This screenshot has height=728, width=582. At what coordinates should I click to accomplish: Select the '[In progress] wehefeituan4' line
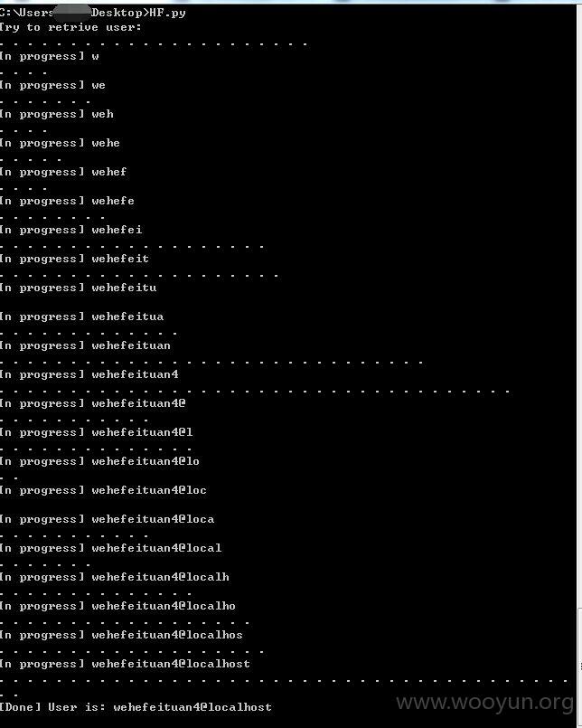tap(89, 374)
